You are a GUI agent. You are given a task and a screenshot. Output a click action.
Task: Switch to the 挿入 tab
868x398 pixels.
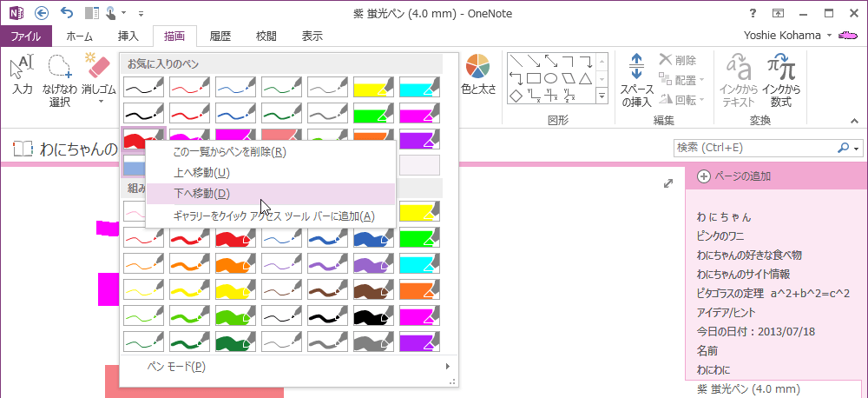point(128,36)
